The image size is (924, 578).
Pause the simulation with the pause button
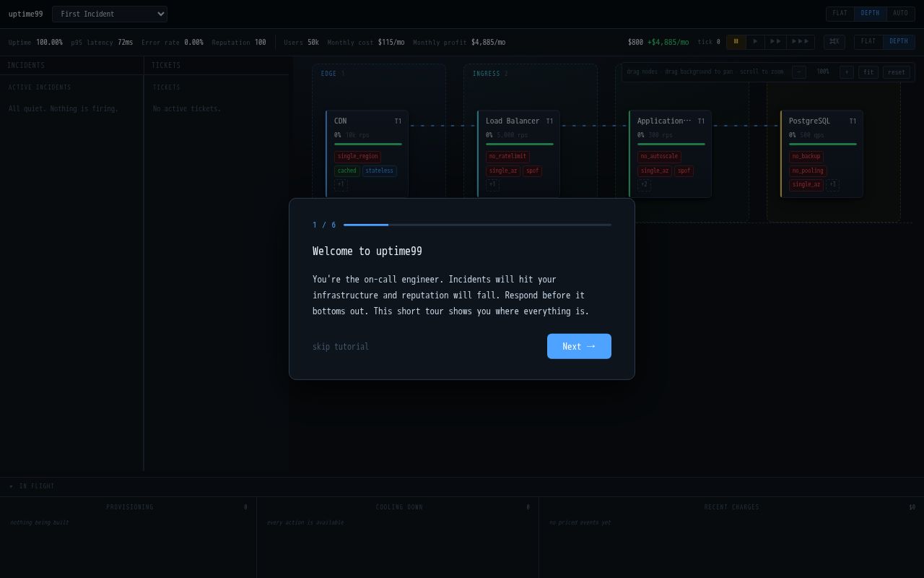736,42
